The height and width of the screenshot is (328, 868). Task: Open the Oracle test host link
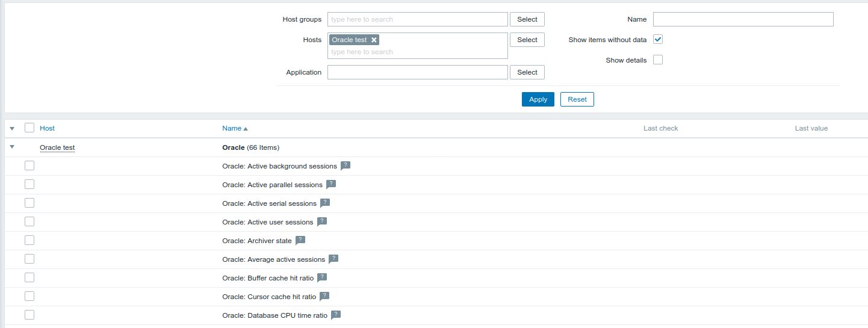point(57,147)
